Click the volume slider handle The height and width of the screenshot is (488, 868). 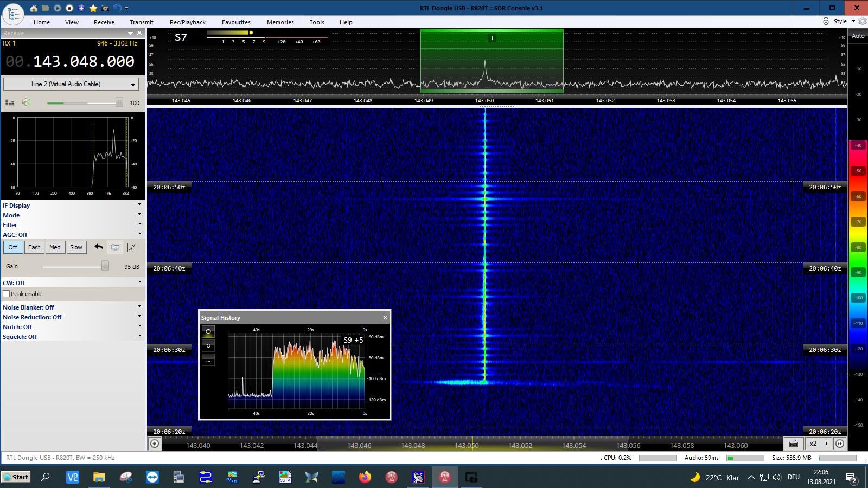119,102
